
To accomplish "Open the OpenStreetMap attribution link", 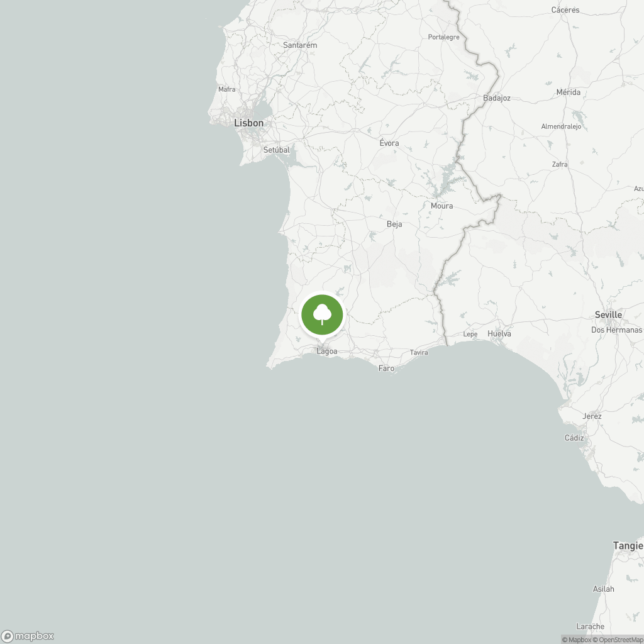I will (618, 640).
